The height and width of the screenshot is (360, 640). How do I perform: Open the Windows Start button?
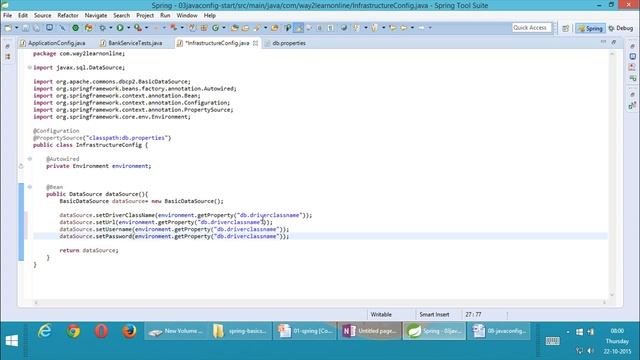coord(12,341)
